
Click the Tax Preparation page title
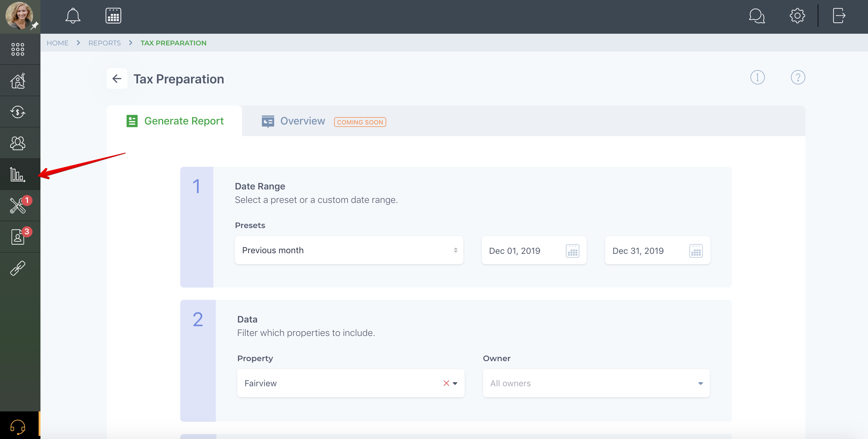click(x=179, y=79)
